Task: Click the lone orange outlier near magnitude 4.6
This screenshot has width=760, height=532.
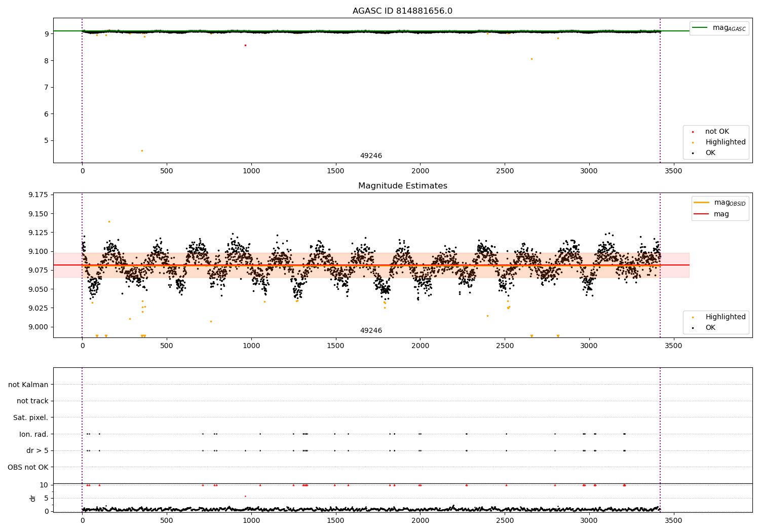Action: pyautogui.click(x=142, y=150)
